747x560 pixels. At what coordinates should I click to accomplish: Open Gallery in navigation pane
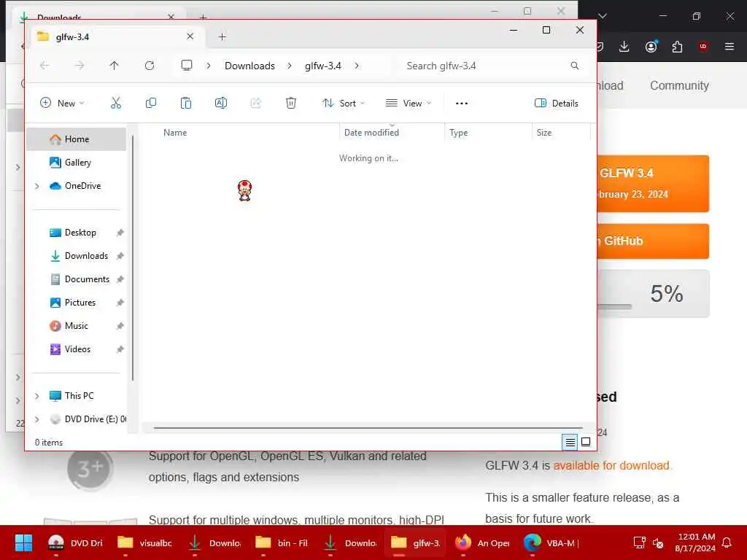(76, 163)
